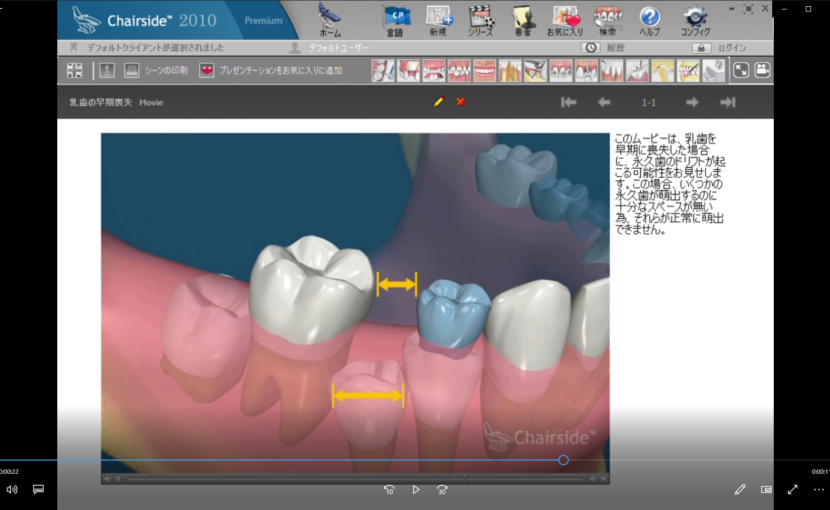Click the four-arrows grid view icon
This screenshot has height=510, width=830.
point(75,70)
